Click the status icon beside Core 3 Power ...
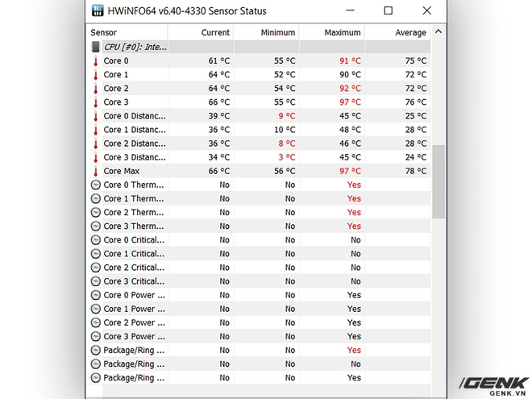Screen dimensions: 532x399 coord(96,337)
